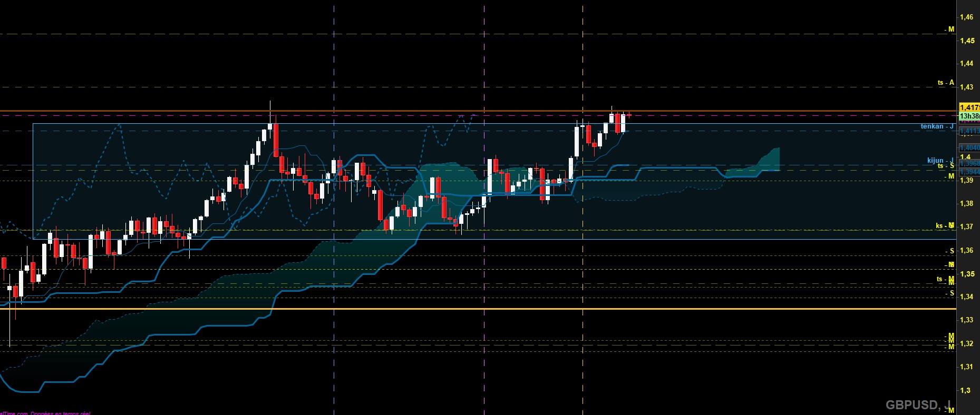Click the yellow current price tag 1,417
Viewport: 980px width, 415px height.
click(969, 107)
